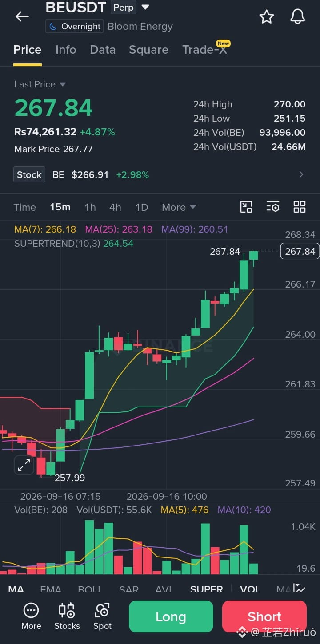Expand the BEUSDT Perp pair dropdown arrow
Screen dimensions: 320x644
point(145,7)
